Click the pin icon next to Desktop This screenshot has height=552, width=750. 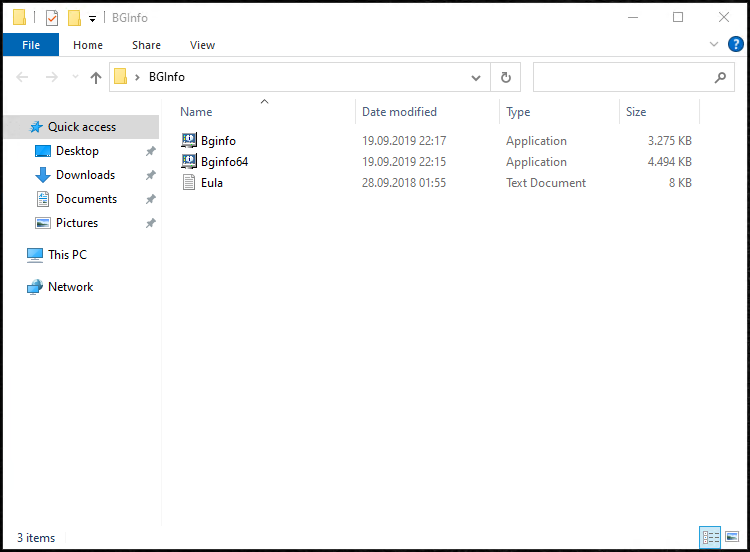[151, 151]
